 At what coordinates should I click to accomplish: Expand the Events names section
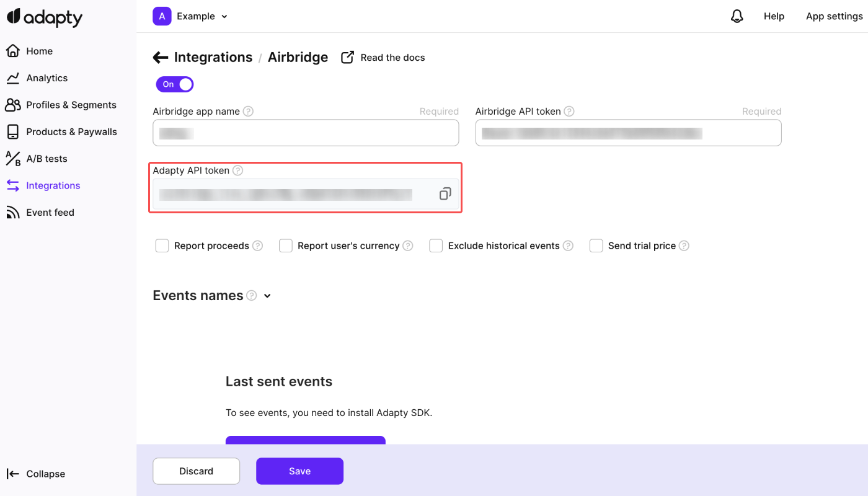(x=267, y=296)
